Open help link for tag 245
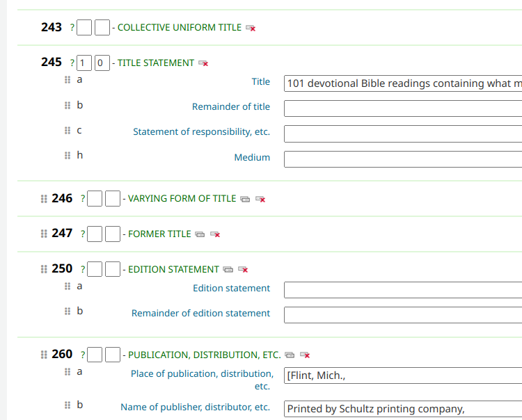 tap(72, 63)
